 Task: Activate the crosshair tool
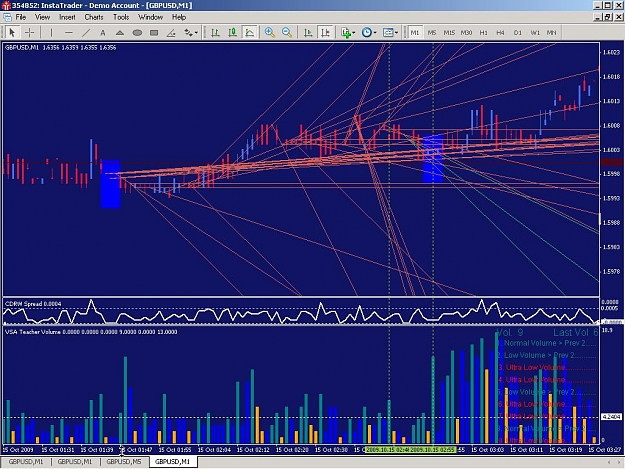(29, 32)
